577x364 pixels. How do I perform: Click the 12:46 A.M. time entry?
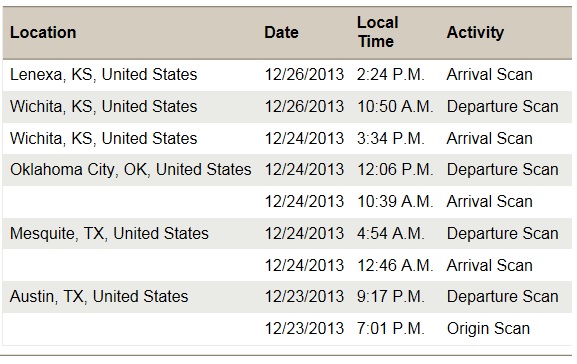coord(395,265)
